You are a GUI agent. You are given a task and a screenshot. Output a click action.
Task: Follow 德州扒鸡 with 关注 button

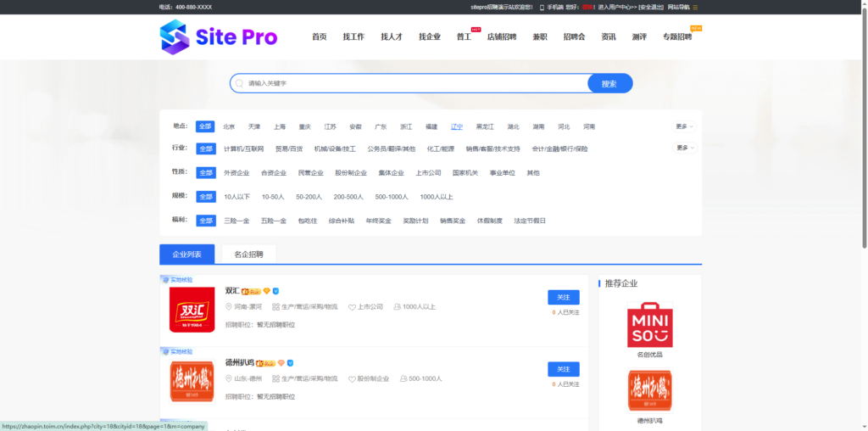click(x=564, y=370)
